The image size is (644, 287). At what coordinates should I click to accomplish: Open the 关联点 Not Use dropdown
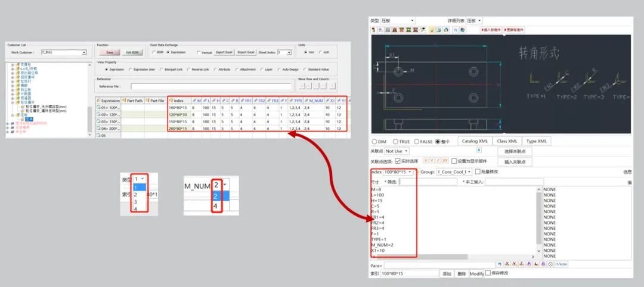point(397,151)
